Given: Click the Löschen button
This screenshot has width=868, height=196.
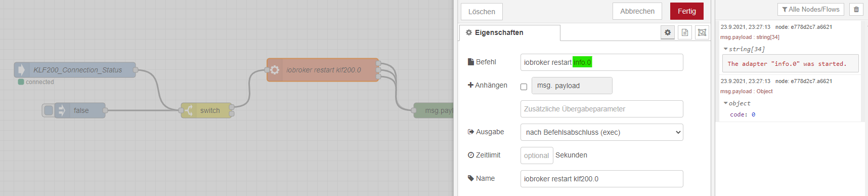Looking at the screenshot, I should pos(482,12).
